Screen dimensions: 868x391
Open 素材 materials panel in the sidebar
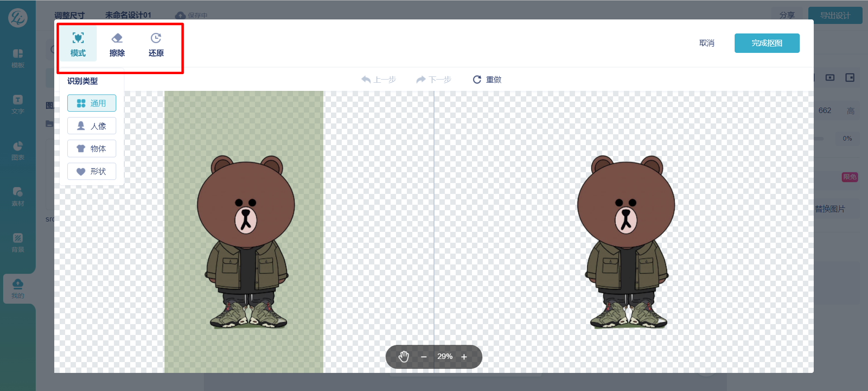(x=18, y=197)
